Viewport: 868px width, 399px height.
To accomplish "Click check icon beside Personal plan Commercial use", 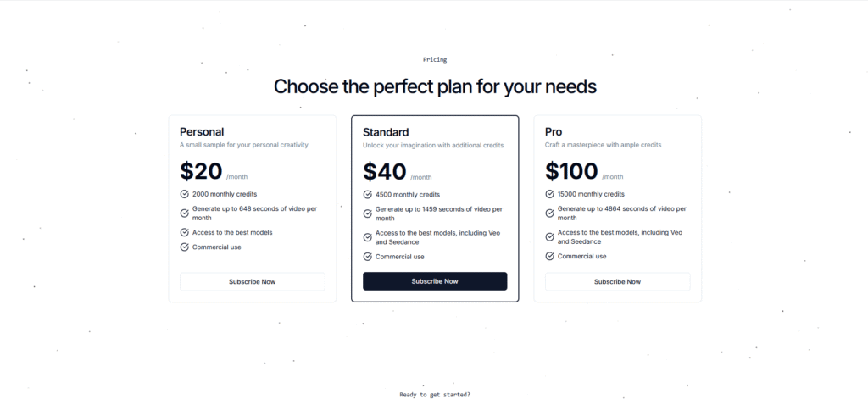I will tap(185, 247).
